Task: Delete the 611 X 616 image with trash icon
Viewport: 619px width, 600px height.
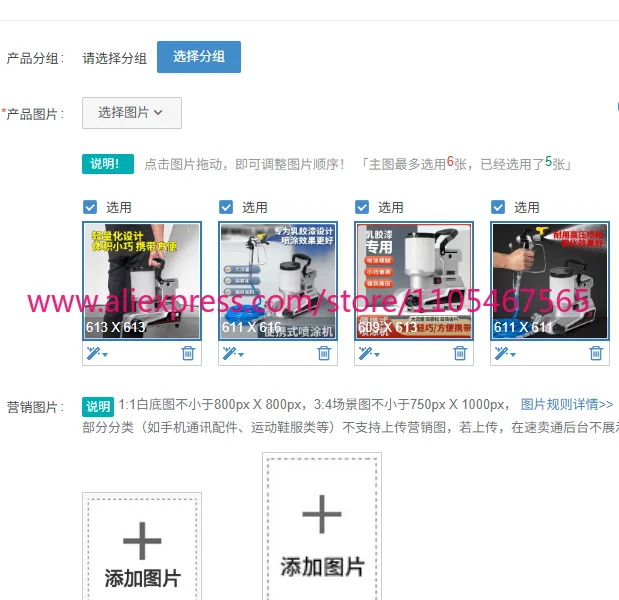Action: 324,353
